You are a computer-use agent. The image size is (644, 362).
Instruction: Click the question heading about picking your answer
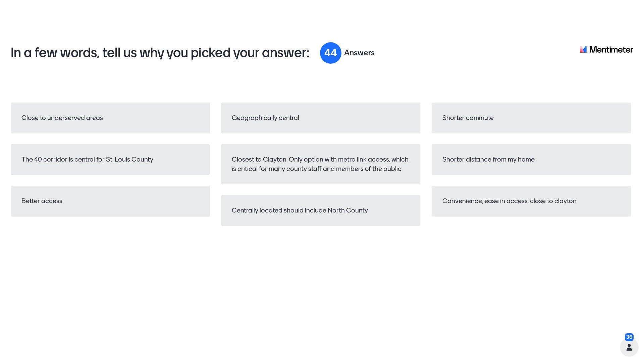pos(160,53)
